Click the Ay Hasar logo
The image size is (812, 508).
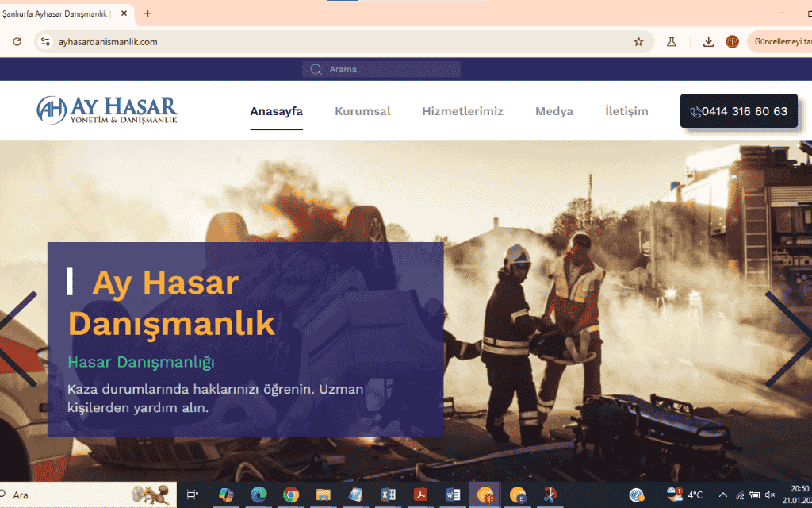pos(107,110)
